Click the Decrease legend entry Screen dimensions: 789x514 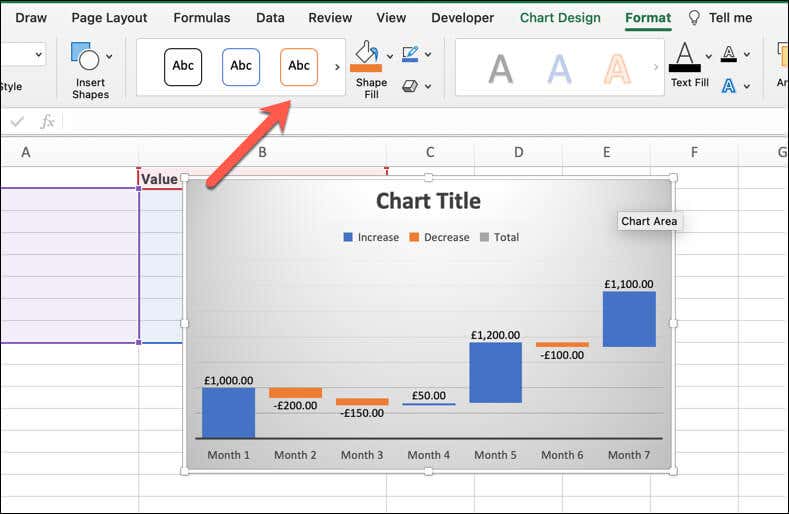click(x=439, y=237)
